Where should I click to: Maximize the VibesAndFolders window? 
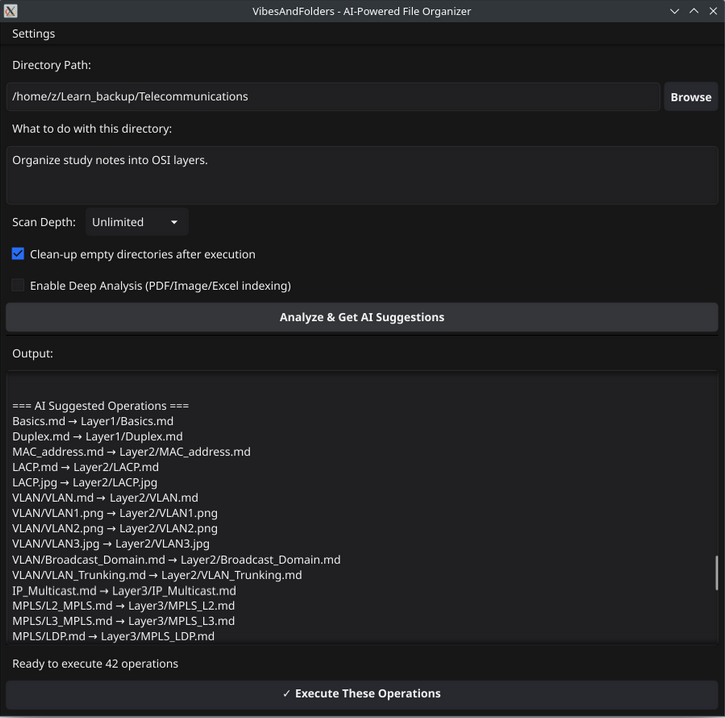(694, 11)
